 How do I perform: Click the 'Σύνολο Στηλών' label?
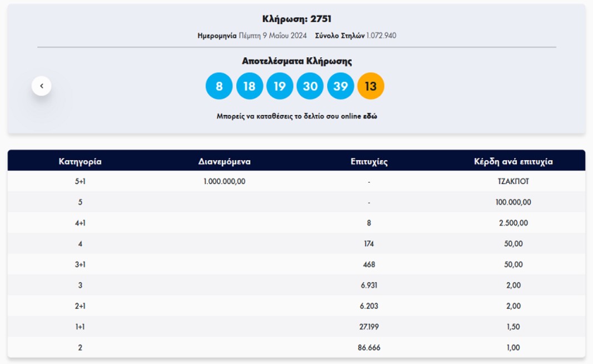click(340, 36)
